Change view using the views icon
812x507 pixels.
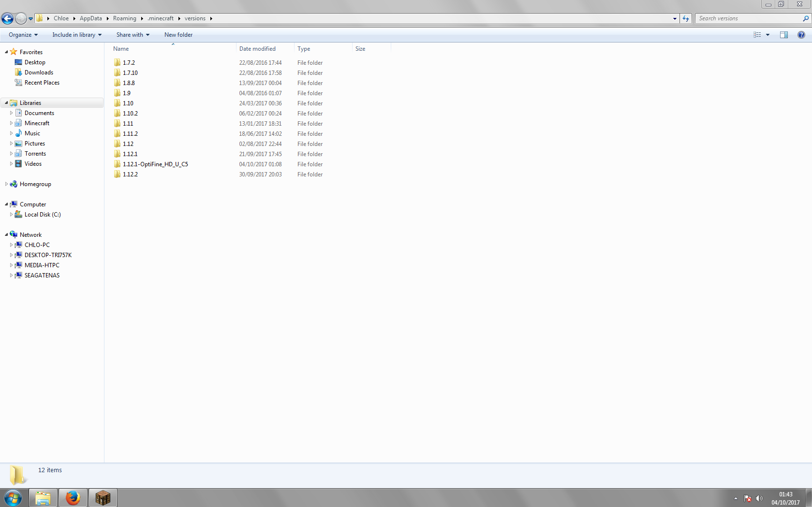pyautogui.click(x=757, y=35)
